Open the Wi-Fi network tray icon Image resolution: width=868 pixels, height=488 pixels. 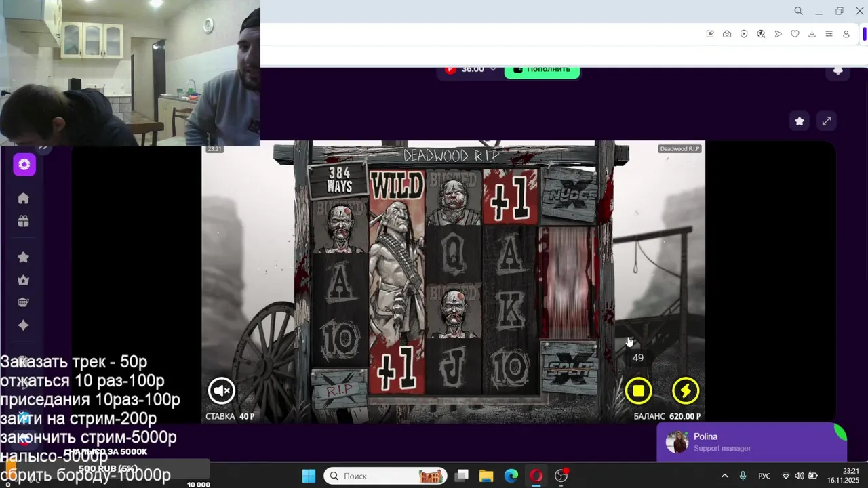(x=786, y=476)
